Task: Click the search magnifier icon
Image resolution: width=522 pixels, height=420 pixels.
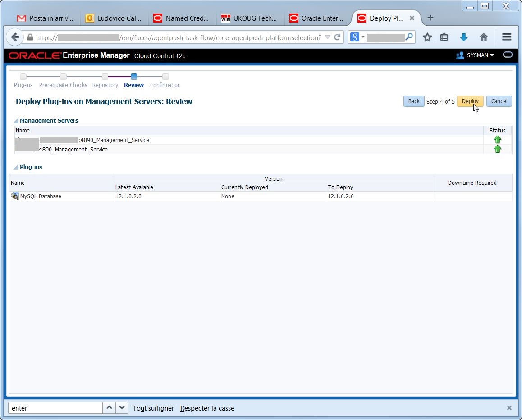Action: point(409,37)
